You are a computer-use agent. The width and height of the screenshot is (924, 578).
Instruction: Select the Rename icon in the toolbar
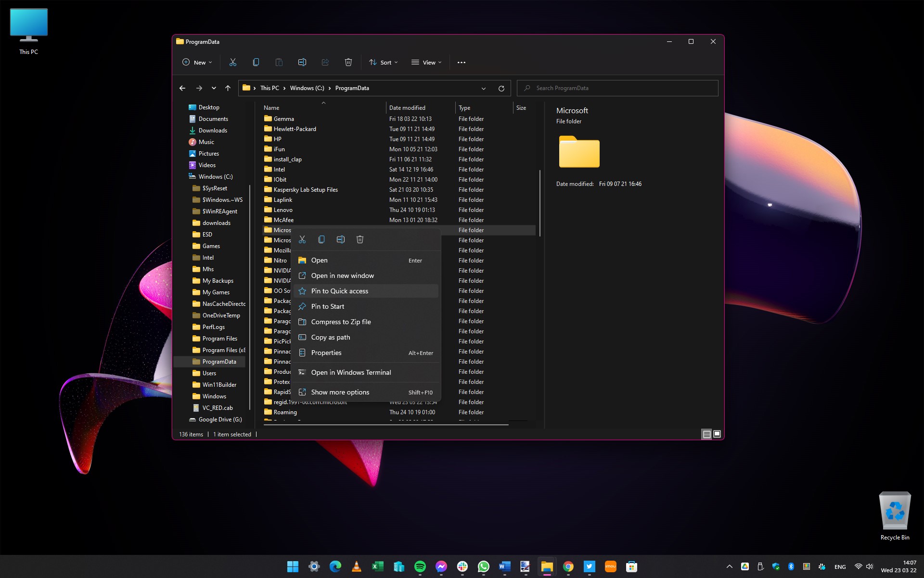coord(302,62)
